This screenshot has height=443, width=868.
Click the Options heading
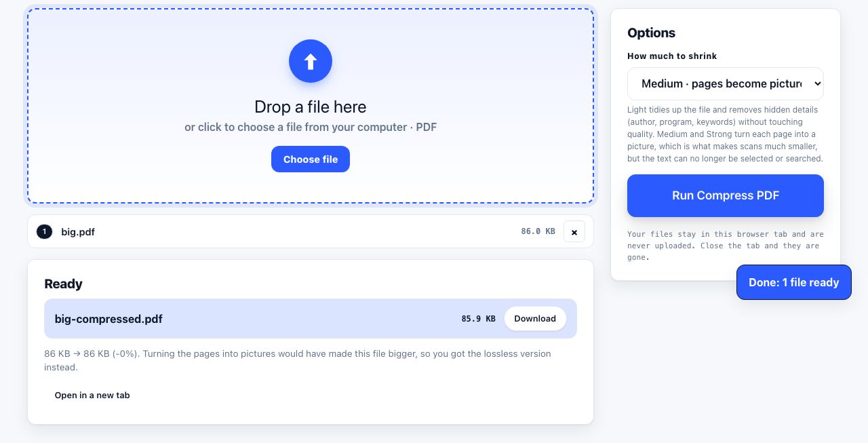point(651,33)
